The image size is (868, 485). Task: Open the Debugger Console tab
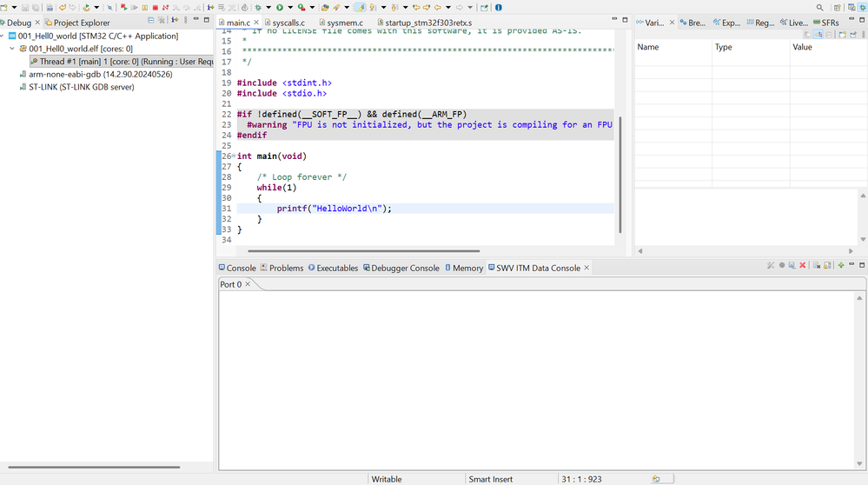[x=405, y=268]
